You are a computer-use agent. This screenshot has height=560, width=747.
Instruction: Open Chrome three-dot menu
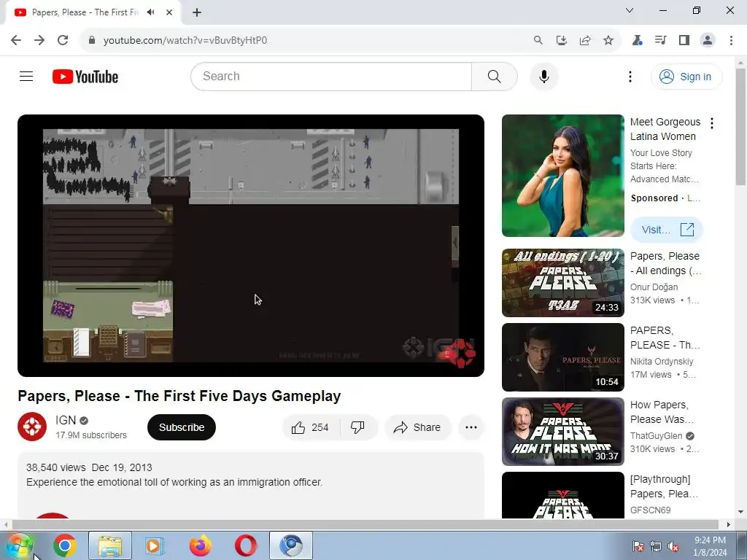click(x=731, y=40)
